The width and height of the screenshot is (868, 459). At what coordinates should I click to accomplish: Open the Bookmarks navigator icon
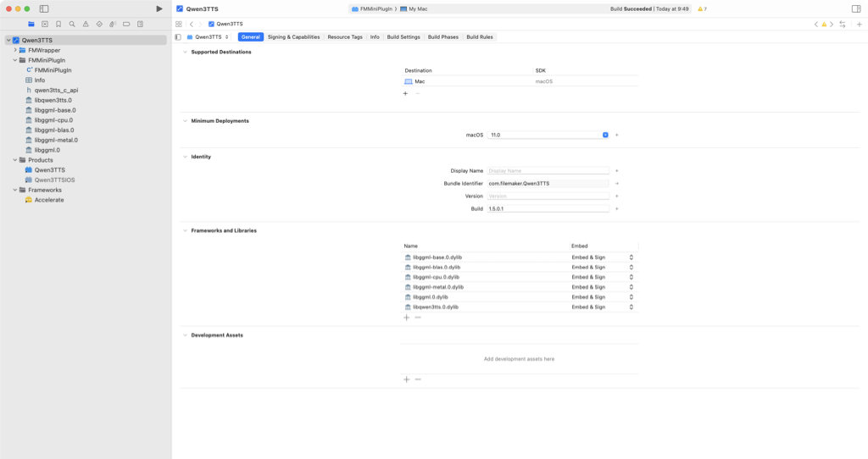pyautogui.click(x=58, y=25)
